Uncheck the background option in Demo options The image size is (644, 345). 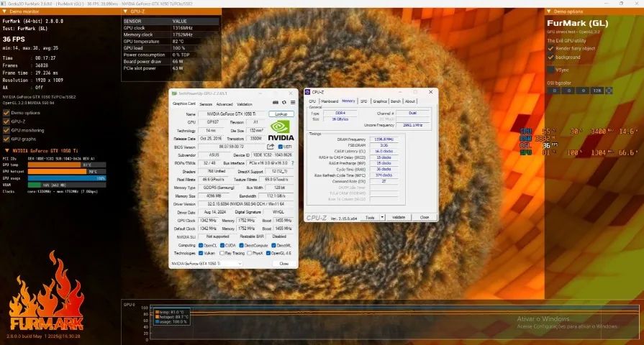coord(550,57)
